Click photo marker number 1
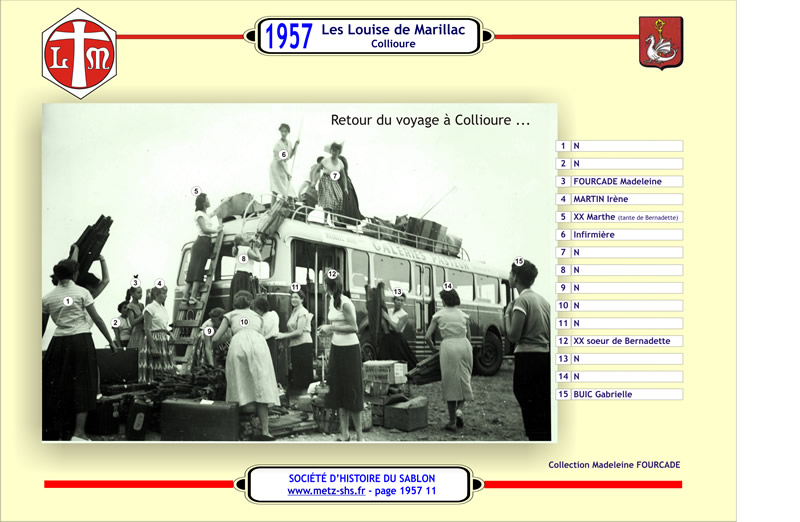The image size is (800, 522). point(67,302)
